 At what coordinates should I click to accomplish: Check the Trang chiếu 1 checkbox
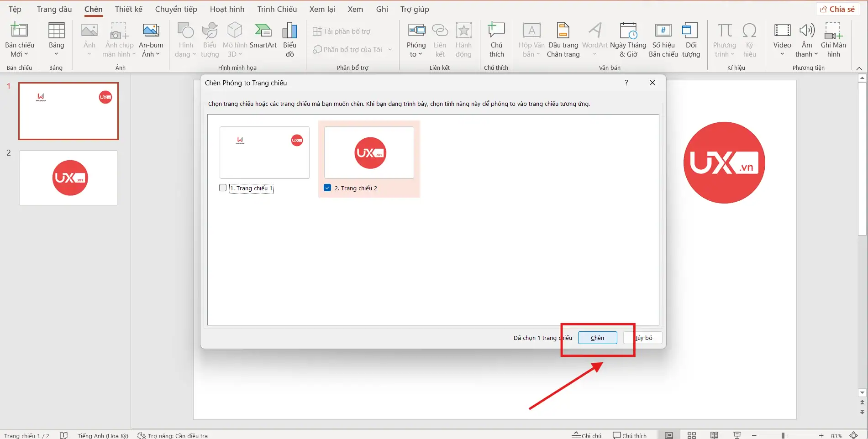222,188
